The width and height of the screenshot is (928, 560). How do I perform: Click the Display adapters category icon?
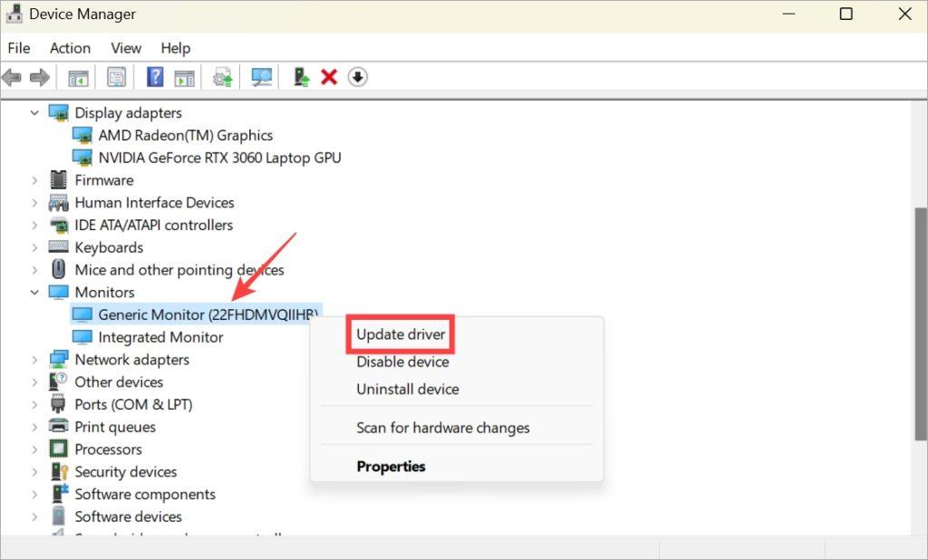[x=59, y=112]
